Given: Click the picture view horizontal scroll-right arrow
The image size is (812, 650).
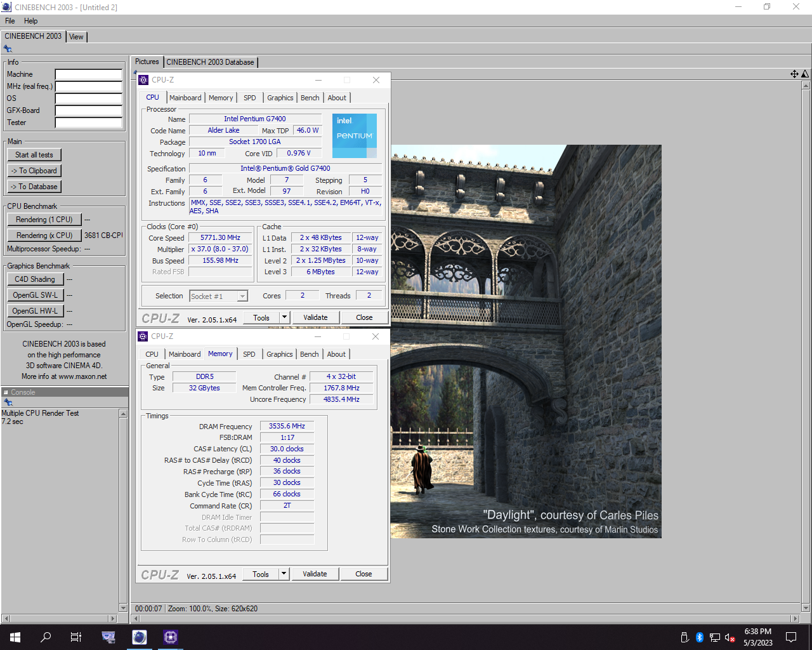Looking at the screenshot, I should pyautogui.click(x=796, y=618).
